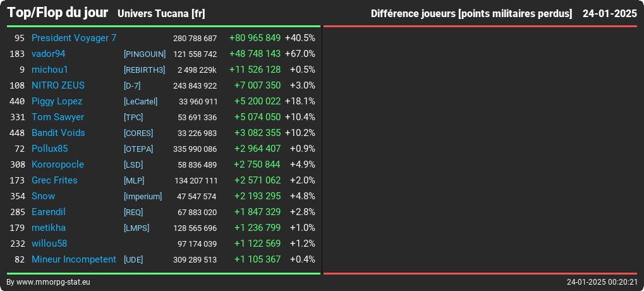Click player name vador94
This screenshot has width=644, height=291.
coord(49,54)
